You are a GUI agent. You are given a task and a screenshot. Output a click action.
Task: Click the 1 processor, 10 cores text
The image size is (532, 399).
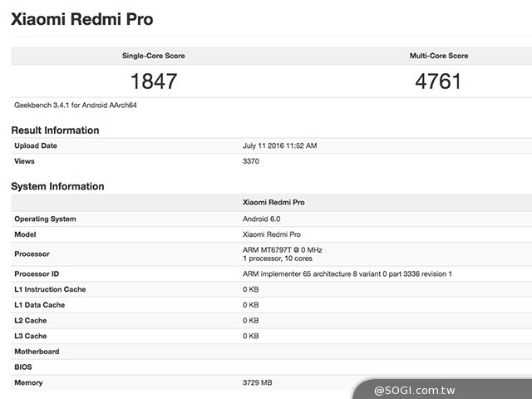pyautogui.click(x=277, y=259)
